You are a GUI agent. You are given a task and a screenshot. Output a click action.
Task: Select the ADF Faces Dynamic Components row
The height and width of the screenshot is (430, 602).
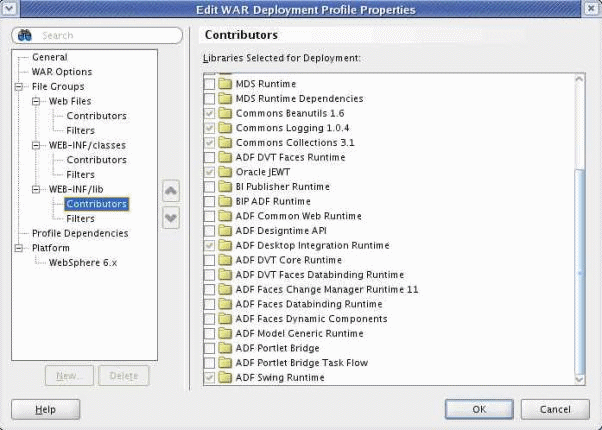[x=311, y=319]
